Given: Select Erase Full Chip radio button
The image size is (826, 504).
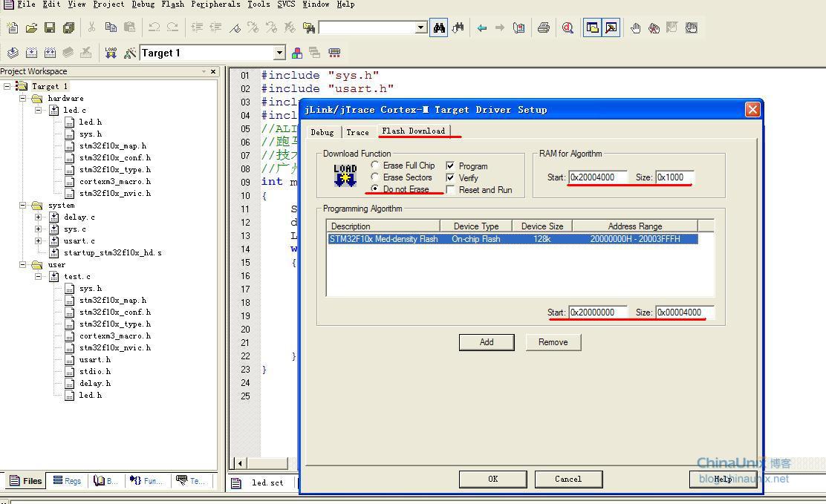Looking at the screenshot, I should pos(374,165).
